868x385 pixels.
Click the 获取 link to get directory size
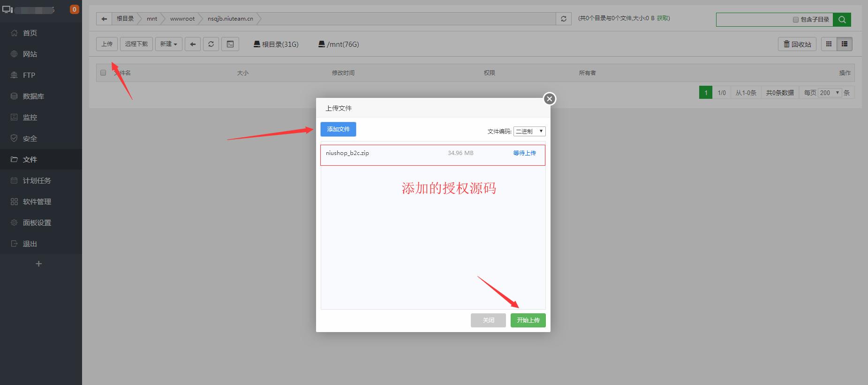click(x=663, y=18)
